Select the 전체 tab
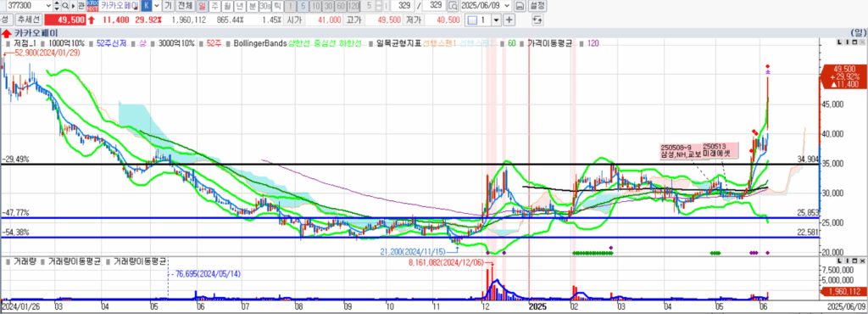Viewport: 868px width, 314px height. point(185,6)
